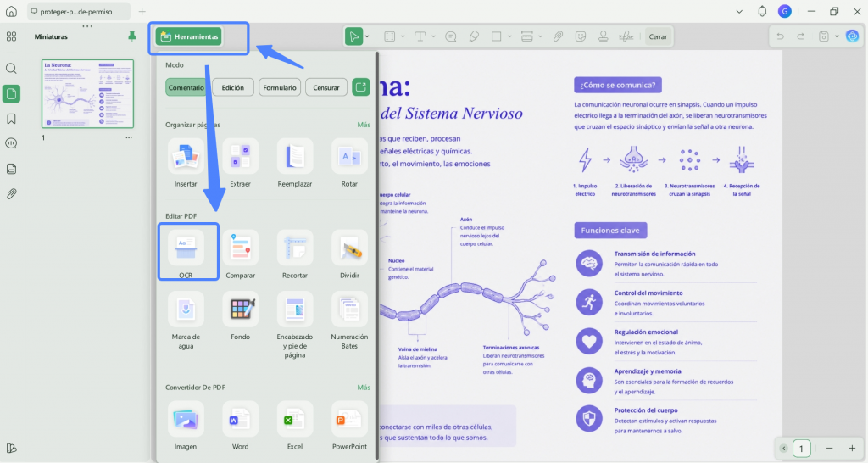Launch the OCR tool
868x463 pixels.
point(186,254)
